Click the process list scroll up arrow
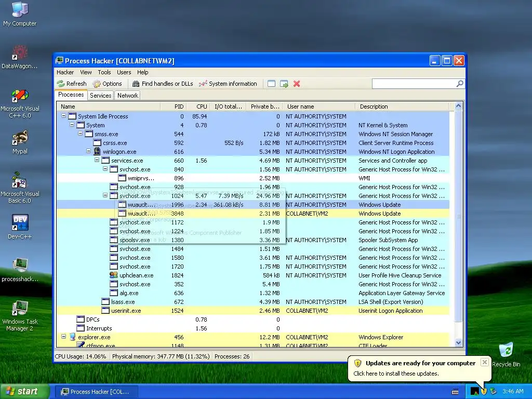This screenshot has height=399, width=532. point(458,106)
